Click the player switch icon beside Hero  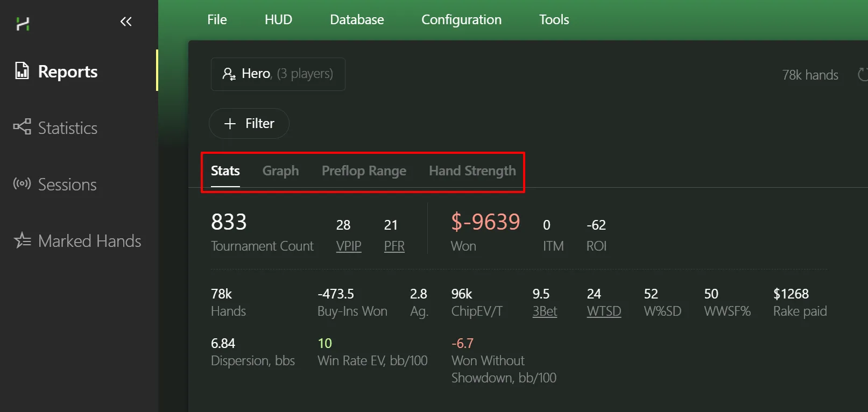[229, 74]
